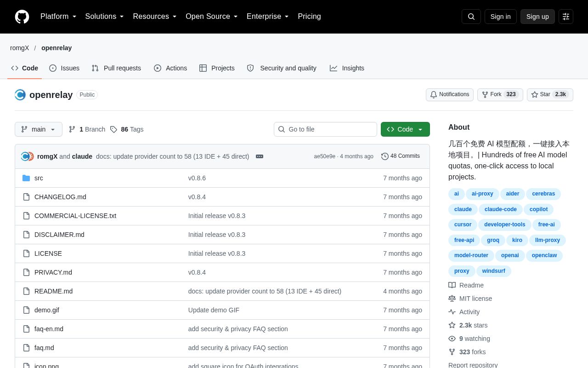Switch to the Actions tab
The height and width of the screenshot is (368, 588).
point(170,68)
